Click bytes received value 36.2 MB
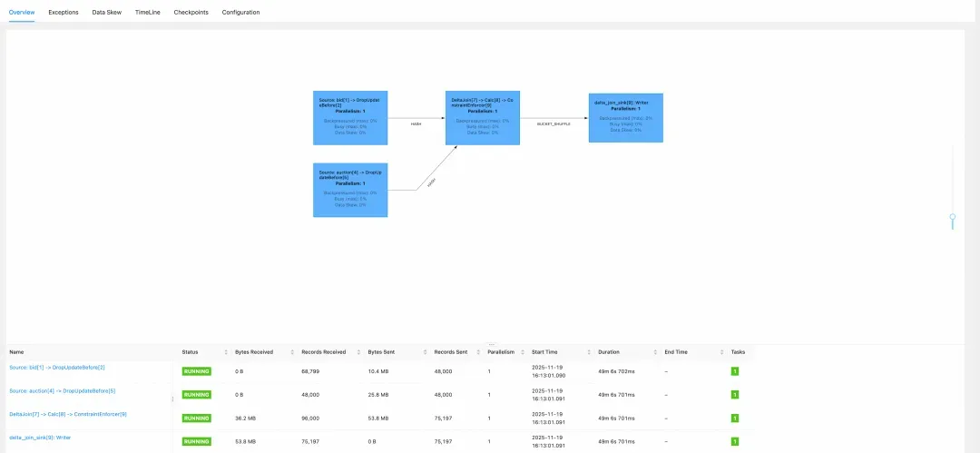Image resolution: width=980 pixels, height=453 pixels. 245,418
